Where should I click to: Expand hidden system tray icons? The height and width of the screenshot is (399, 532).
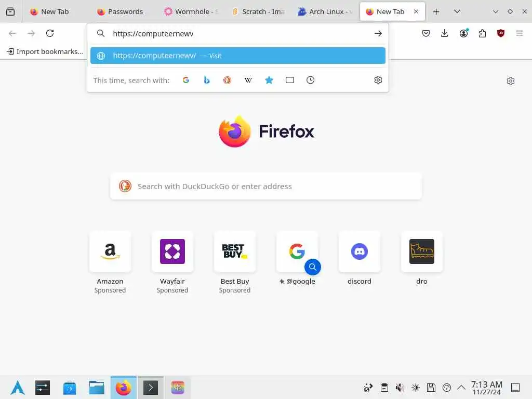tap(461, 387)
